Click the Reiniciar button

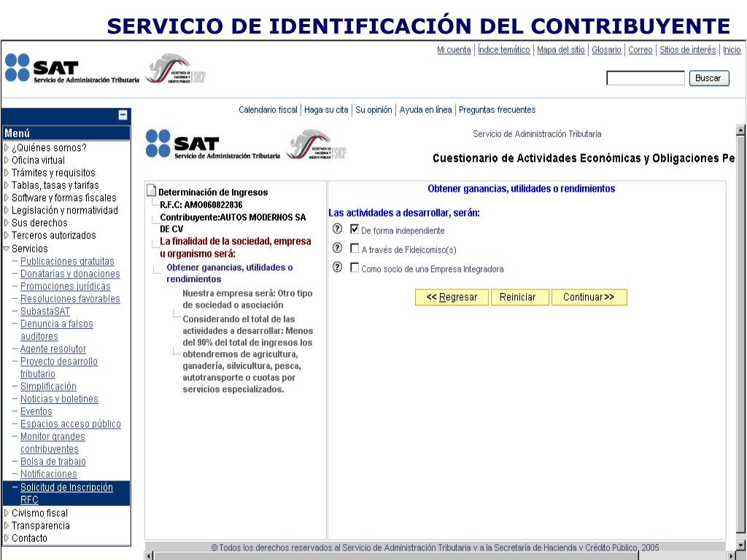pos(519,297)
